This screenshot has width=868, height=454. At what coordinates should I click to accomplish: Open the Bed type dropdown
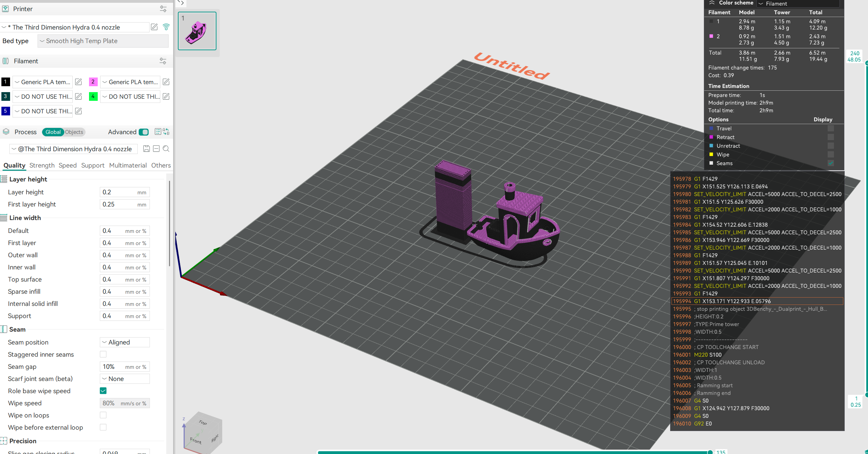103,41
